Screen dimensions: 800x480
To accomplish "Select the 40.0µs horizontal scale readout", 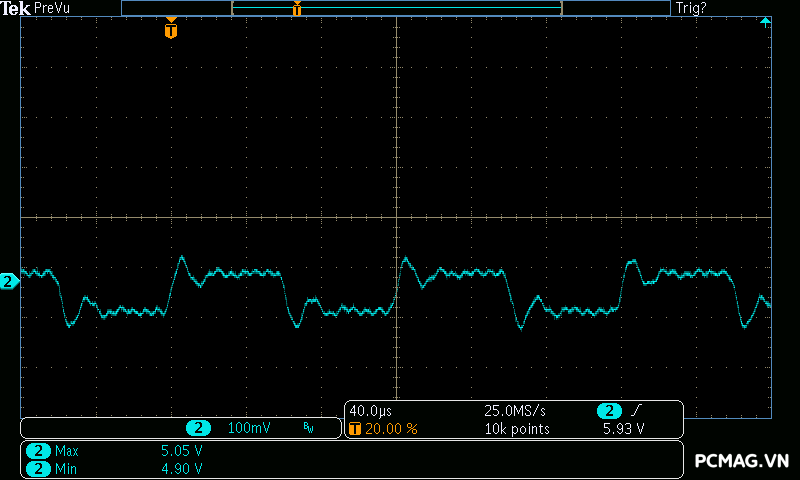I will (x=369, y=411).
